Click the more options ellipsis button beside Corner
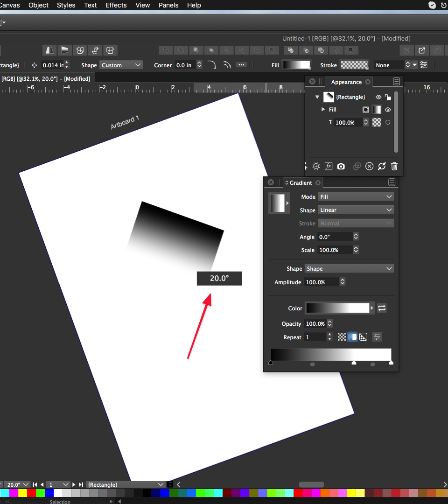 [241, 65]
